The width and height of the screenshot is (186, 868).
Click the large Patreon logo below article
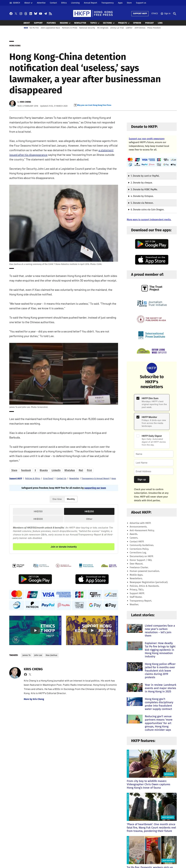(32, 605)
